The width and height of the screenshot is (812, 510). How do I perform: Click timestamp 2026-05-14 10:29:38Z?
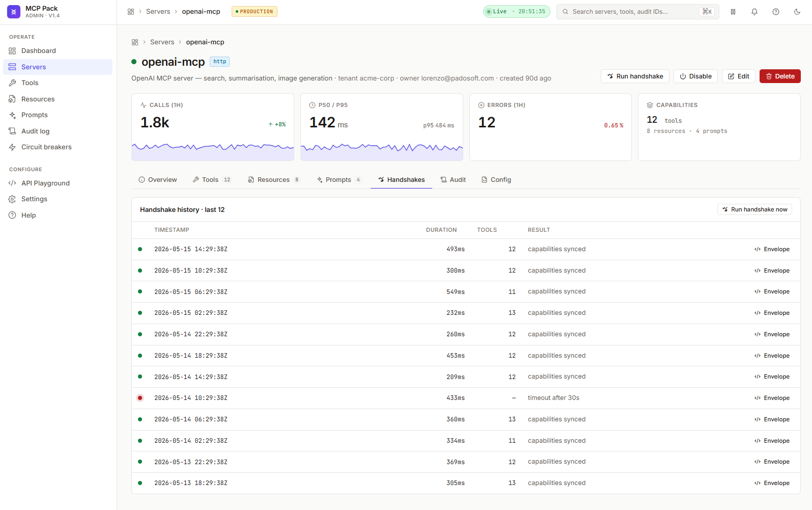point(191,398)
